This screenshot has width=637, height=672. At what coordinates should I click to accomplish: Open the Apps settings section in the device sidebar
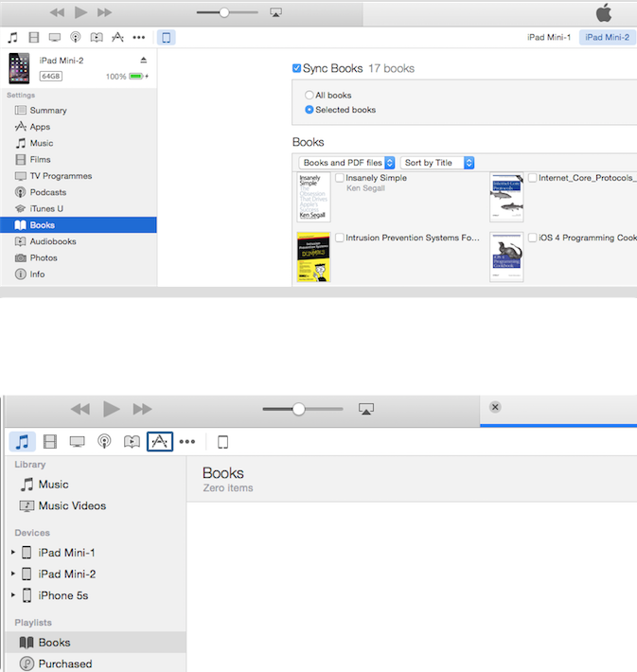coord(79,127)
